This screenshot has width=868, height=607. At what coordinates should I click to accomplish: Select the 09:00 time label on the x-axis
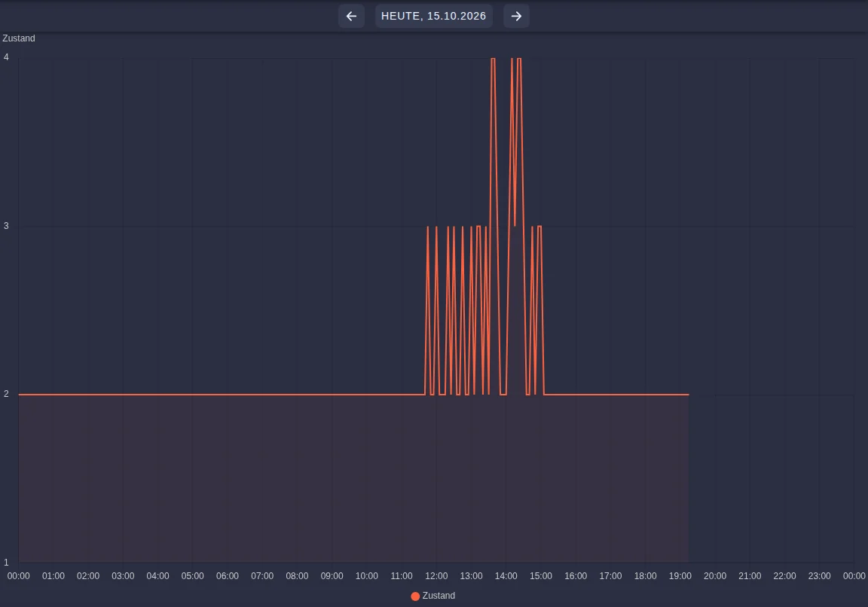[x=332, y=576]
